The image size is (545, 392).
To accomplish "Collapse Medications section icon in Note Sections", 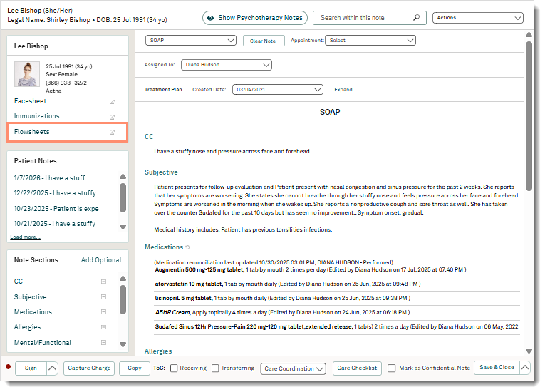I will point(103,312).
